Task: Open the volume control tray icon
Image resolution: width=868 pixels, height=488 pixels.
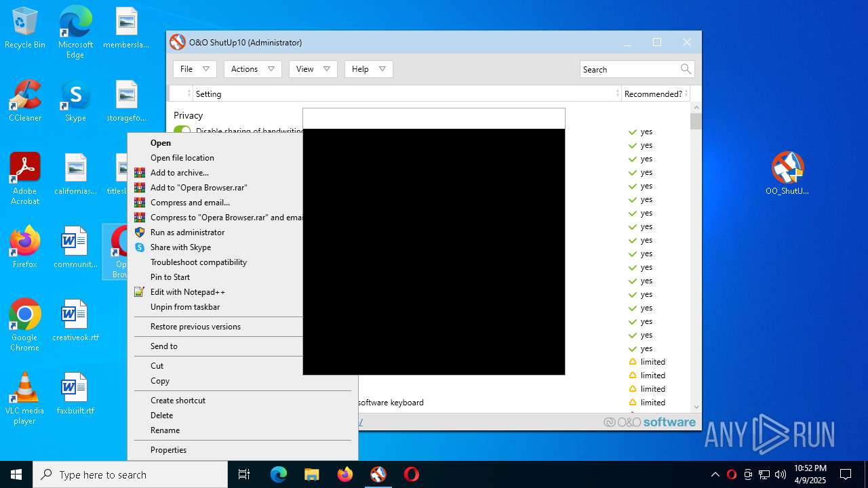Action: point(781,474)
